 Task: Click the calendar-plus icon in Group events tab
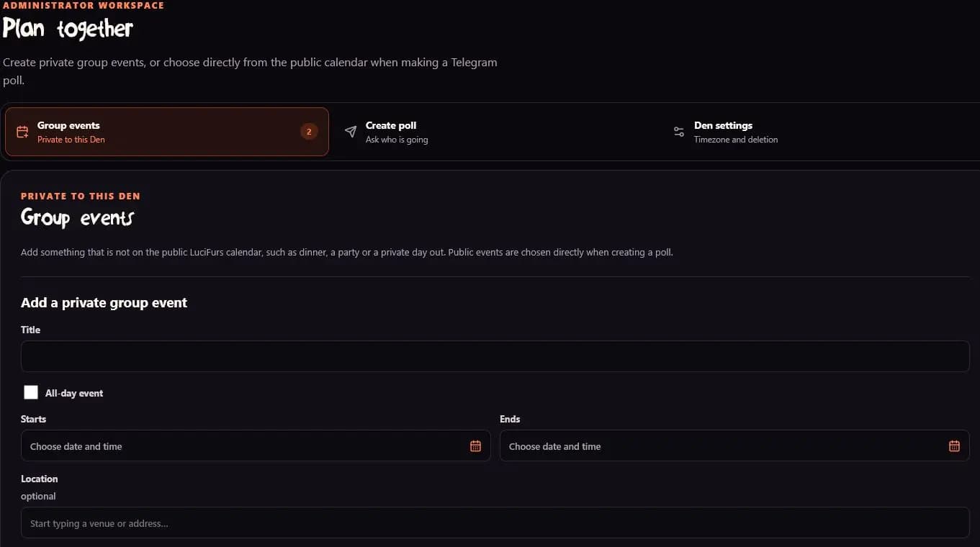tap(22, 132)
